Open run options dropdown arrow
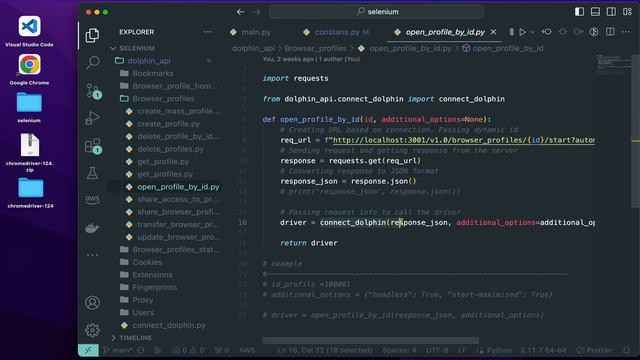Viewport: 640px width, 360px height. pyautogui.click(x=532, y=32)
